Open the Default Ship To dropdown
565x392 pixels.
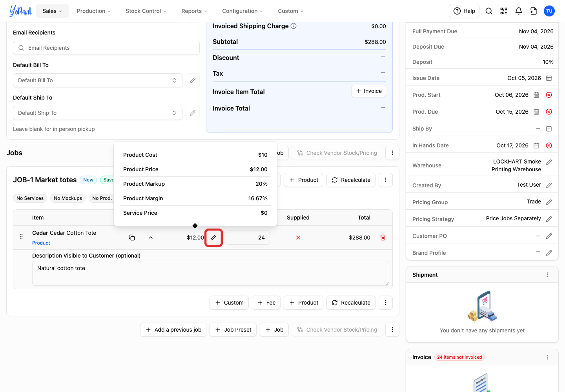[98, 113]
